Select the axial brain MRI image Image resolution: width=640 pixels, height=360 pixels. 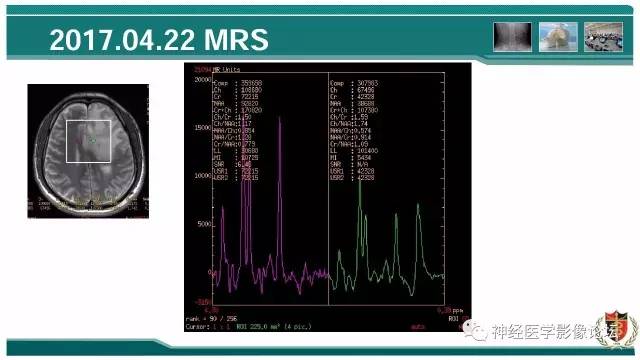point(88,151)
